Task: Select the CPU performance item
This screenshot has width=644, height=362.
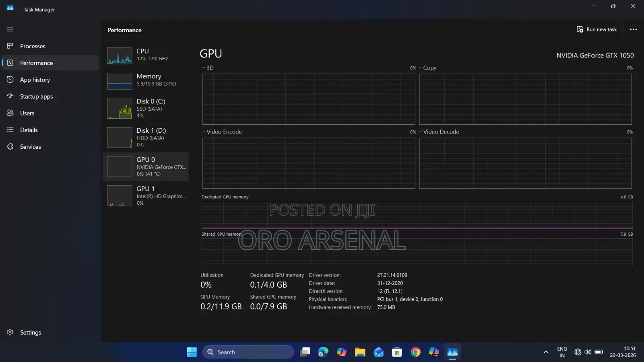Action: pyautogui.click(x=146, y=56)
